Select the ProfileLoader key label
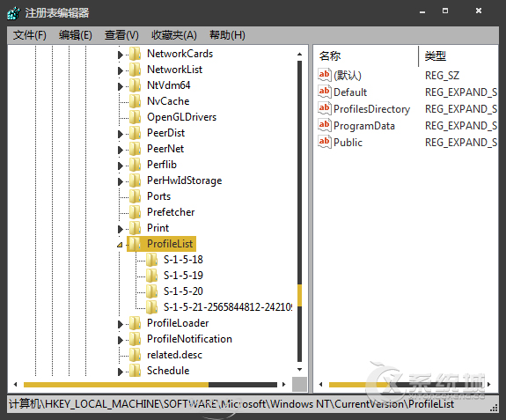506x420 pixels. coord(178,323)
